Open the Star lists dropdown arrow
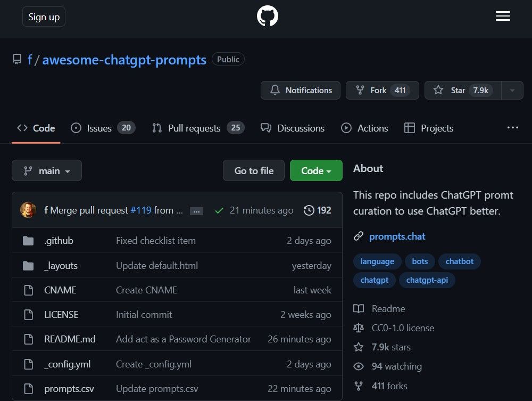Screen dimensions: 532x401 tap(512, 90)
